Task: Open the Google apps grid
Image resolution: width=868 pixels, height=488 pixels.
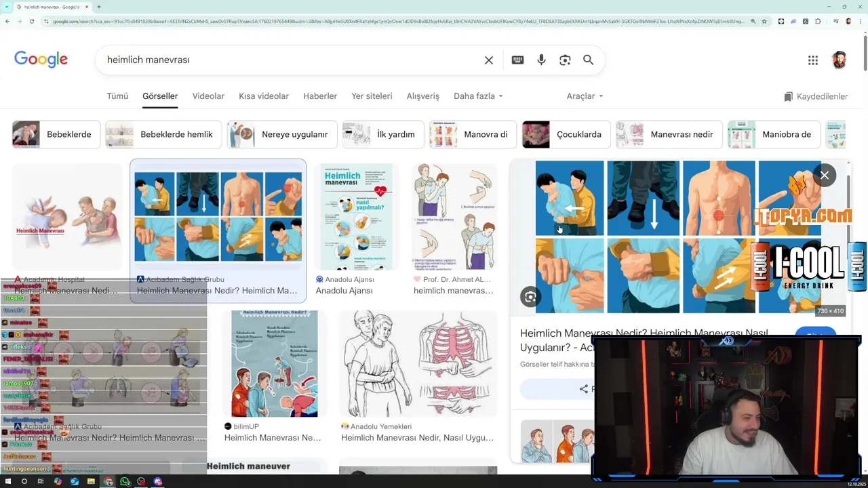Action: click(x=812, y=60)
